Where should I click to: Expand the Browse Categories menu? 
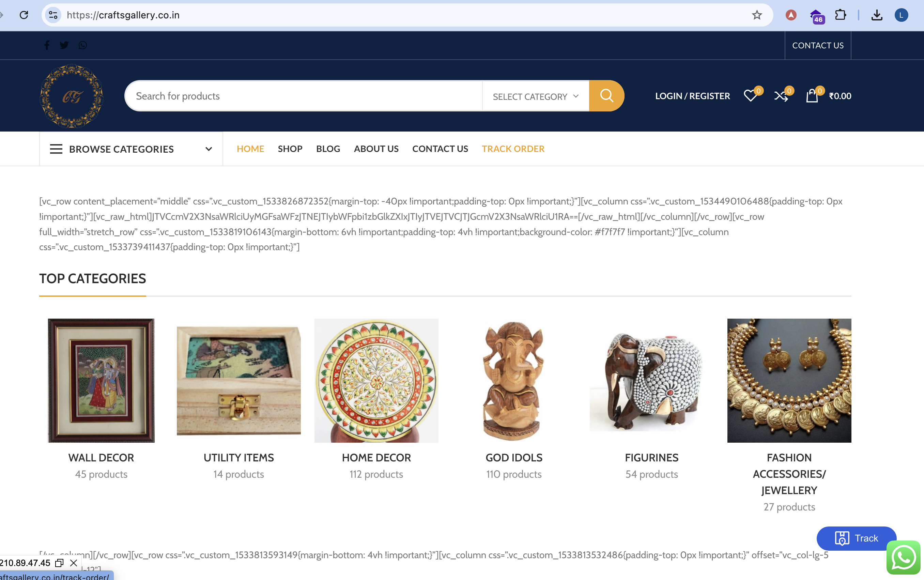[x=131, y=149]
